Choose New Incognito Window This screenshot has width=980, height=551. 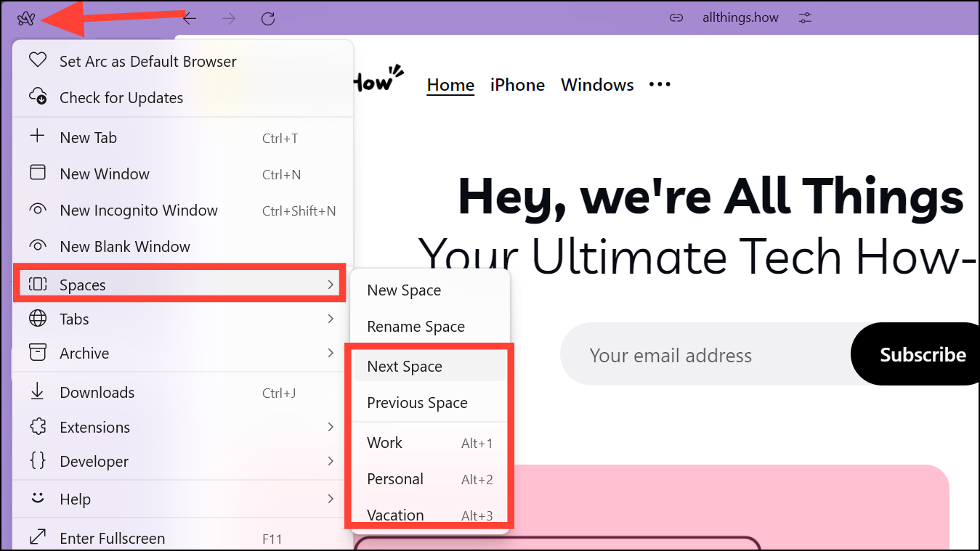183,211
